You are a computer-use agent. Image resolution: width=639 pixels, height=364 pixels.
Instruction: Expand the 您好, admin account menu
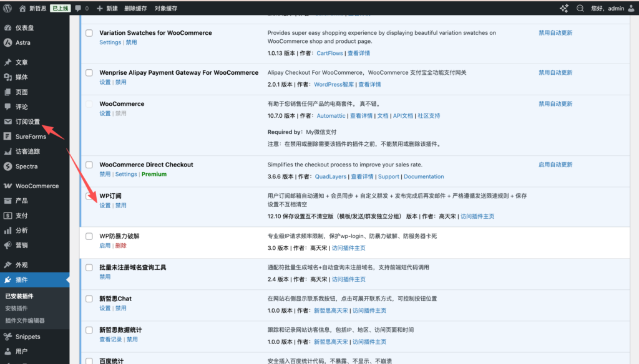point(606,9)
